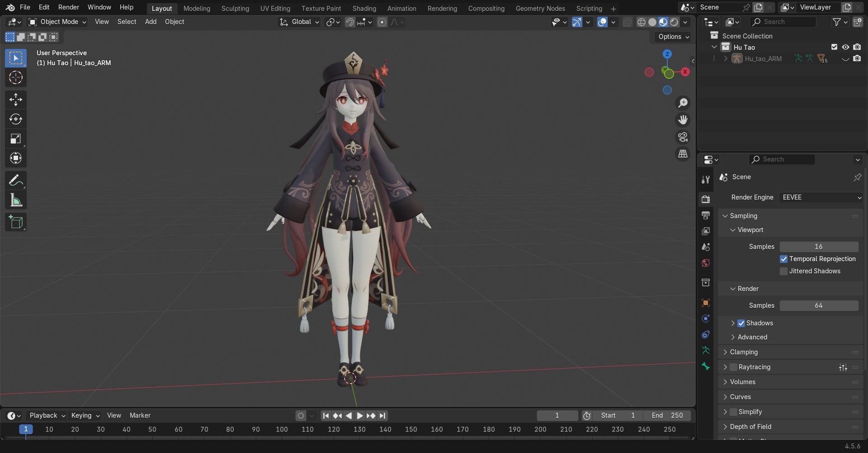Toggle Hu Tao collection exclude checkbox
The width and height of the screenshot is (868, 453).
835,47
